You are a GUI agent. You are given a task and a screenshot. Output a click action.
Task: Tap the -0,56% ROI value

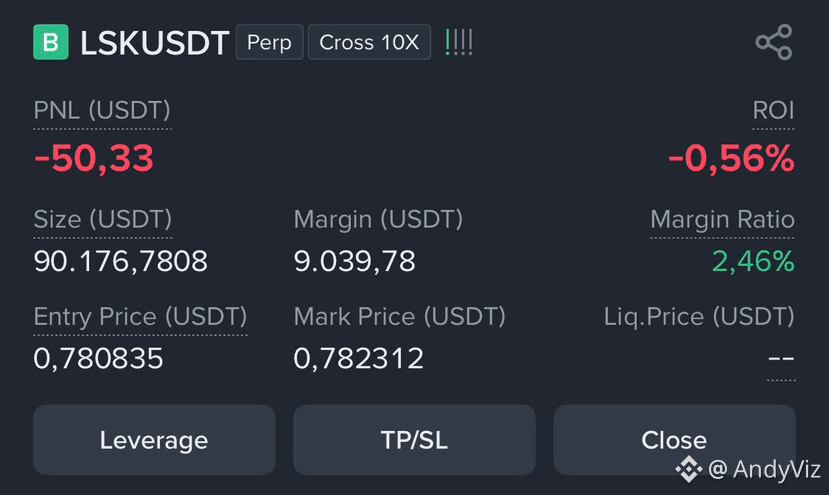click(x=731, y=158)
